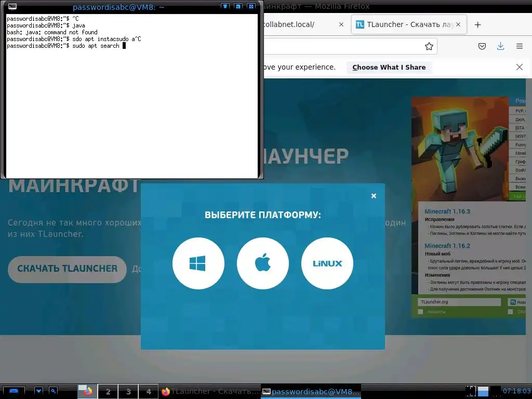Open the Firefox downloads panel

[500, 46]
